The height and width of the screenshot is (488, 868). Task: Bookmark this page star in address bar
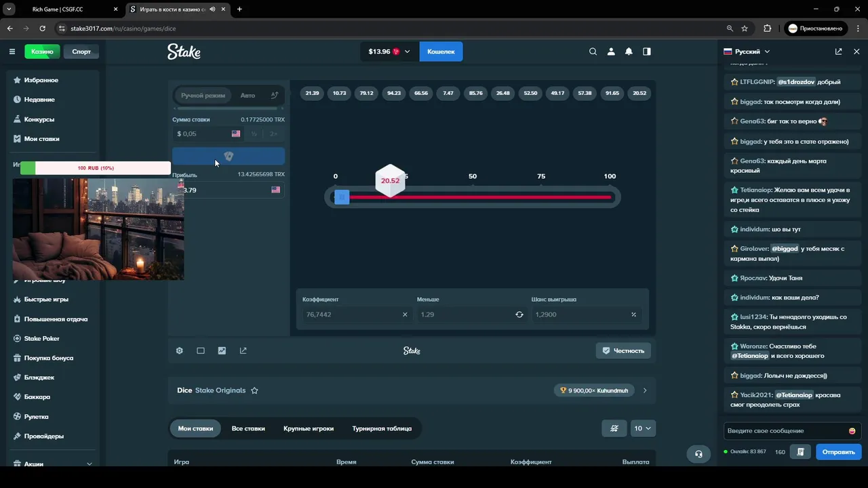[745, 28]
